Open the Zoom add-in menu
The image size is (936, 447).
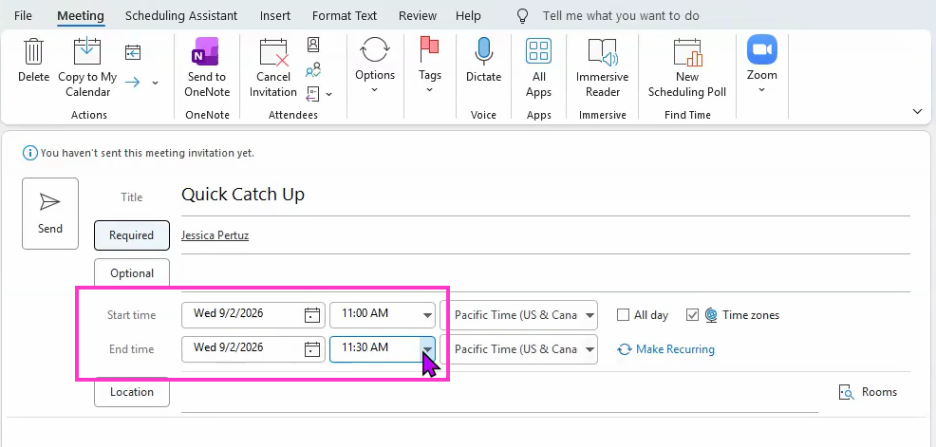[x=762, y=50]
